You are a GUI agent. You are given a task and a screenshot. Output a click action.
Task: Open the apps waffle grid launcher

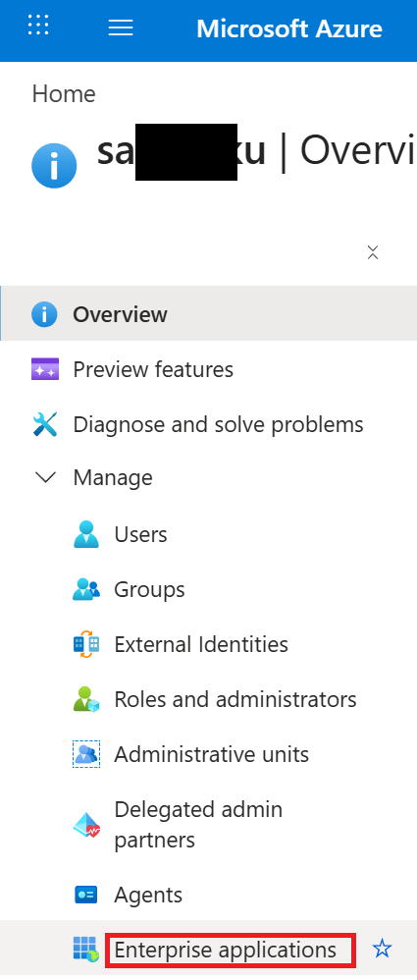pyautogui.click(x=38, y=26)
